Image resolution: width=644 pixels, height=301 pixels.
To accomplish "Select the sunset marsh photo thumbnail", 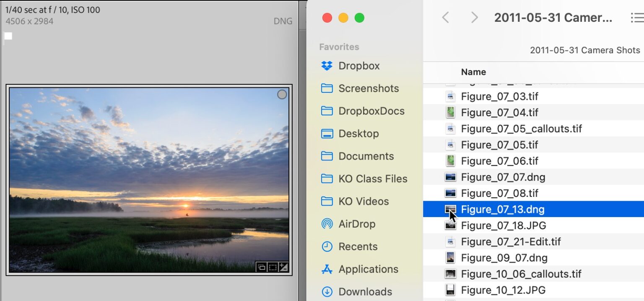I will click(x=149, y=180).
